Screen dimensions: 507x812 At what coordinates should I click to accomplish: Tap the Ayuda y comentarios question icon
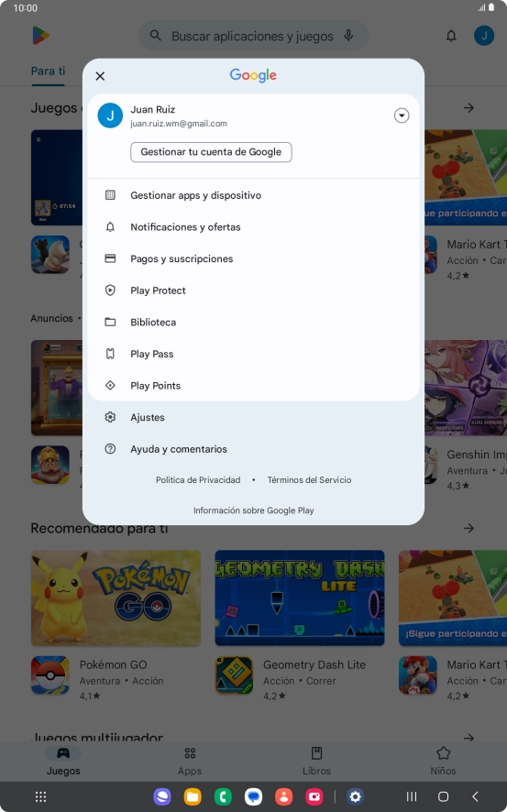point(110,449)
